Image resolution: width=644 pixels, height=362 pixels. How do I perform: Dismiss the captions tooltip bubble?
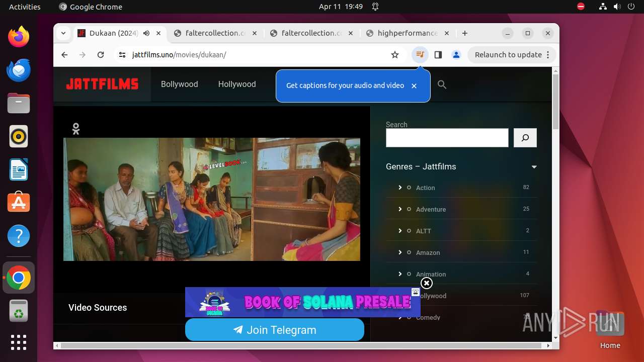pyautogui.click(x=414, y=86)
